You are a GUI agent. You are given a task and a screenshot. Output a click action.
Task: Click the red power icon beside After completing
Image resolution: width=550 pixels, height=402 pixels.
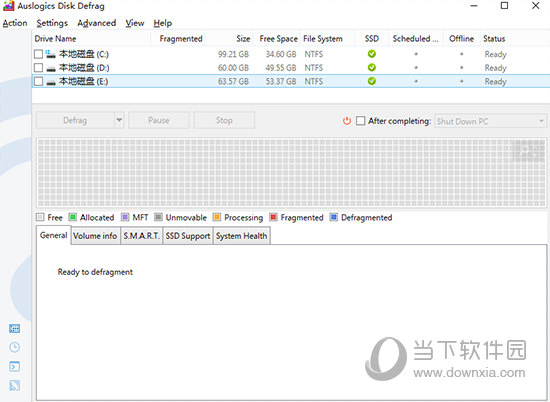click(347, 121)
